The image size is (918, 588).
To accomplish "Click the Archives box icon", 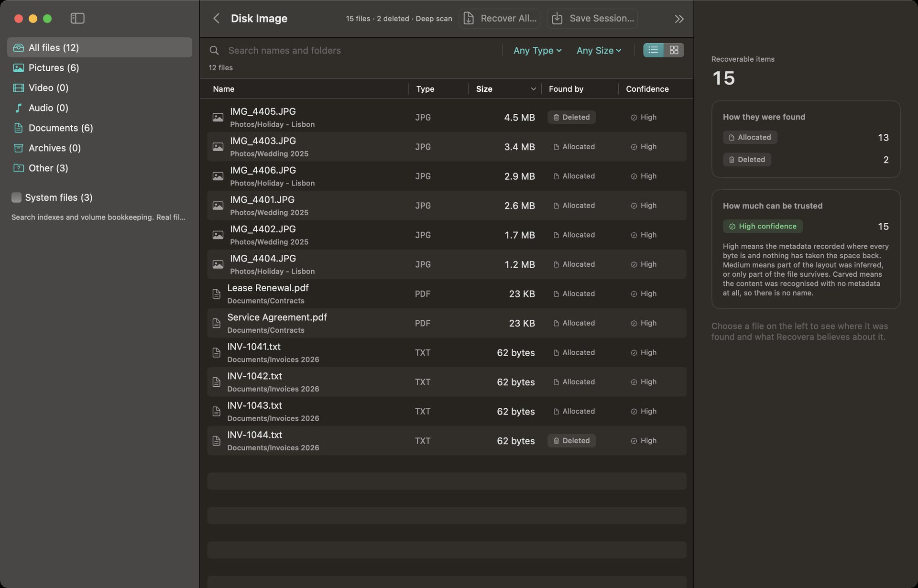I will tap(19, 148).
